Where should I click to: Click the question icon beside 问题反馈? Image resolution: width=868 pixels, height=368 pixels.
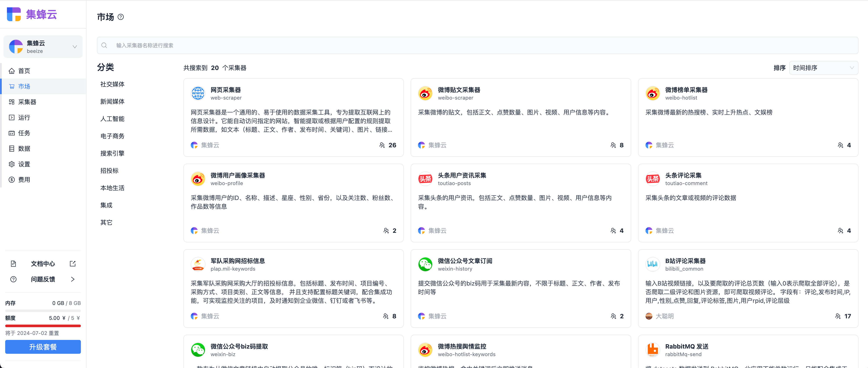[x=13, y=279]
